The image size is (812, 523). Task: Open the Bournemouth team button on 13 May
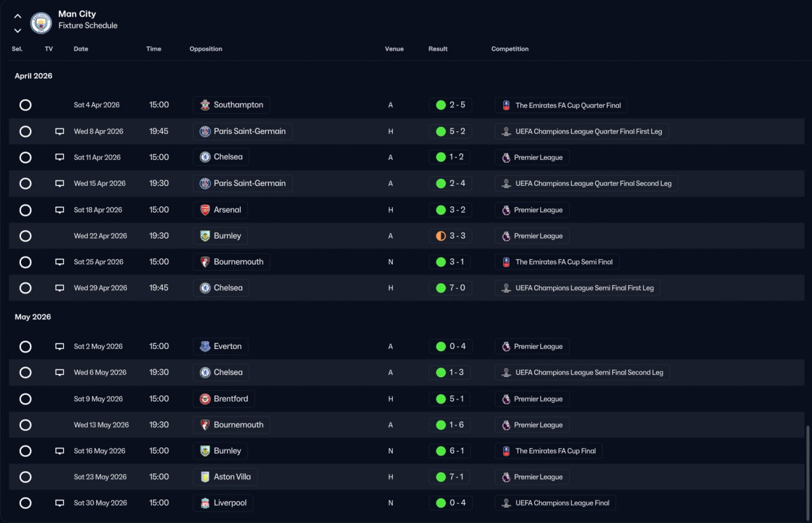click(x=232, y=425)
